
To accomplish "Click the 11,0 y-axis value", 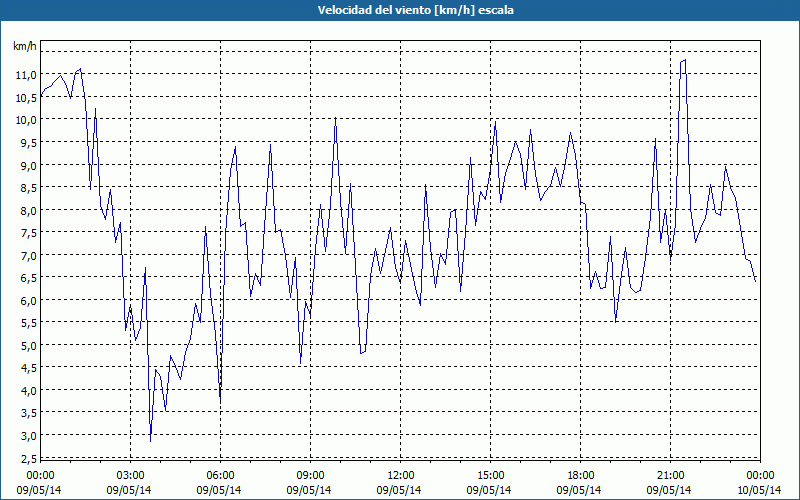I will point(26,75).
